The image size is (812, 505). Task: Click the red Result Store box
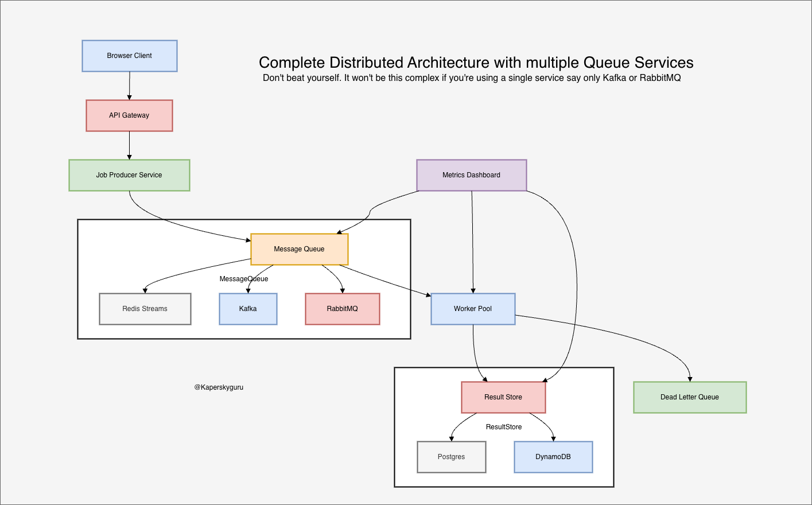[x=503, y=397]
